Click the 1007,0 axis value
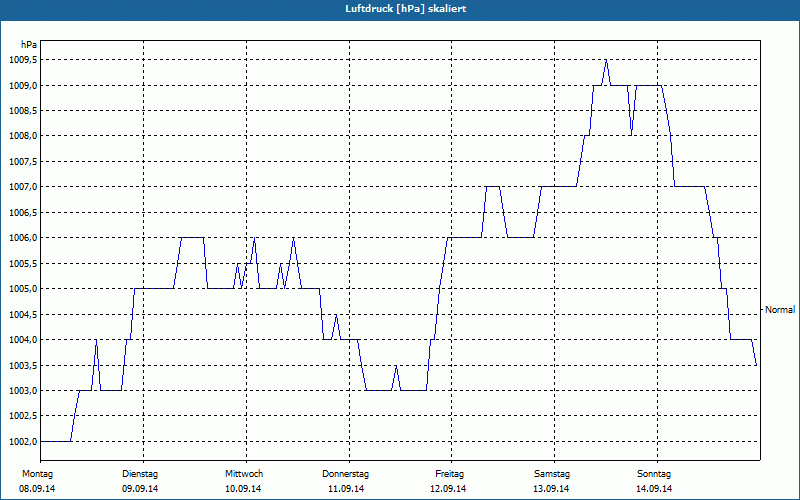Image resolution: width=800 pixels, height=500 pixels. 23,187
